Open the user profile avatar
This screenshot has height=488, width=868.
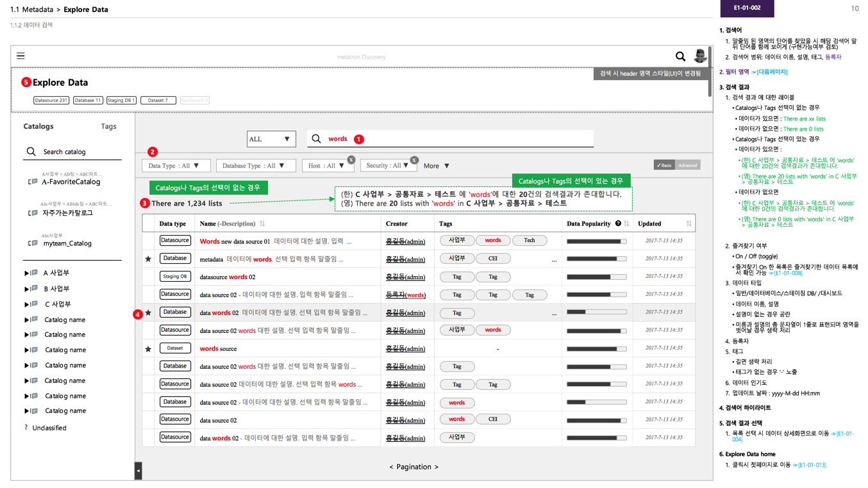pyautogui.click(x=700, y=56)
